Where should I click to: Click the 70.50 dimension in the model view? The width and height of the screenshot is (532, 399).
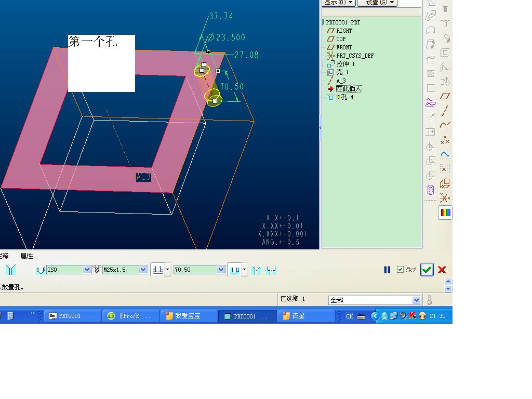(x=232, y=87)
